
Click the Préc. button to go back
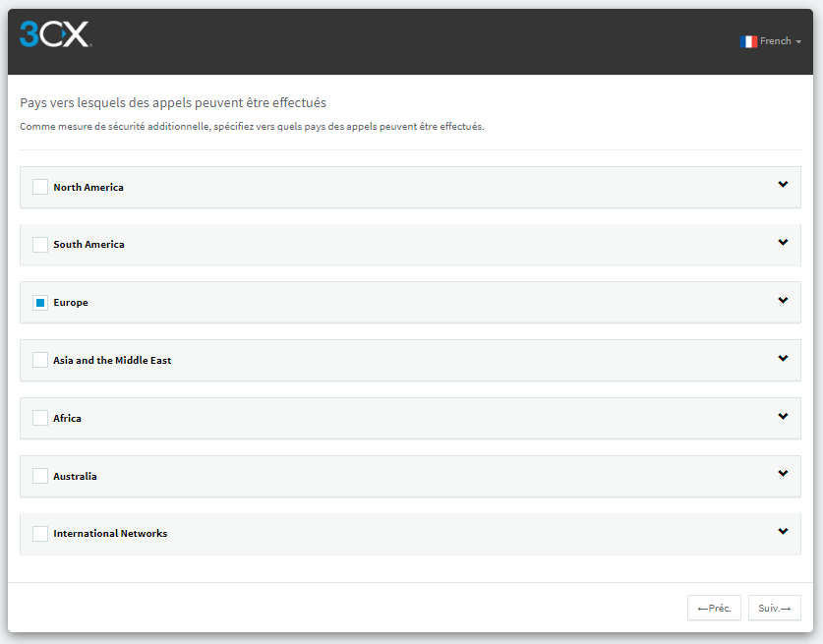[714, 608]
